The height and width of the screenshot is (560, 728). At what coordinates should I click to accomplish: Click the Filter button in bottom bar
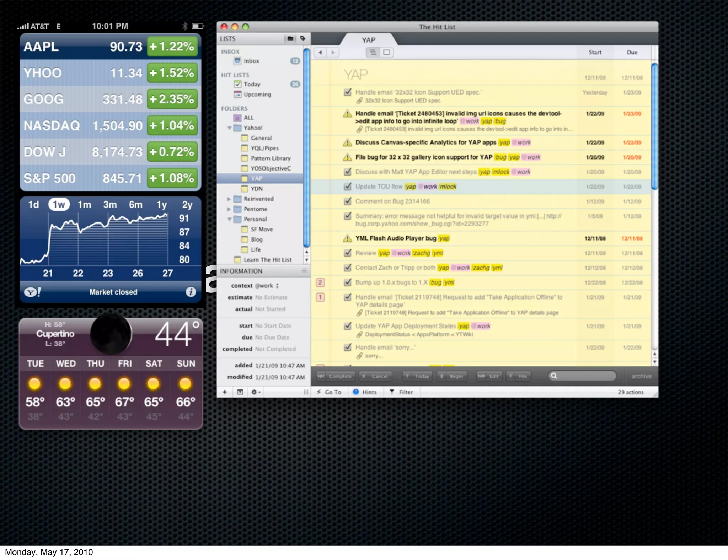(401, 392)
